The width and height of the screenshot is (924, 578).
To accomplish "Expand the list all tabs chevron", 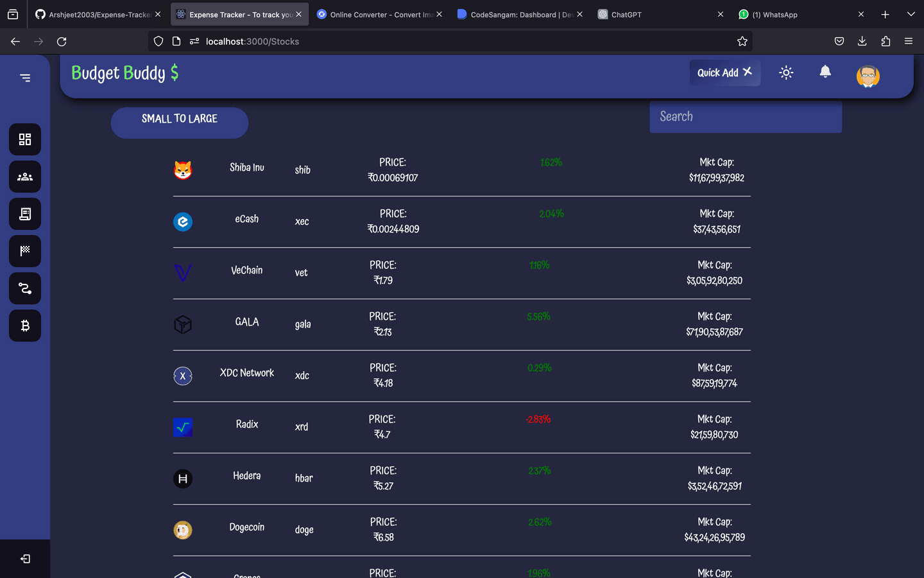I will pos(911,14).
